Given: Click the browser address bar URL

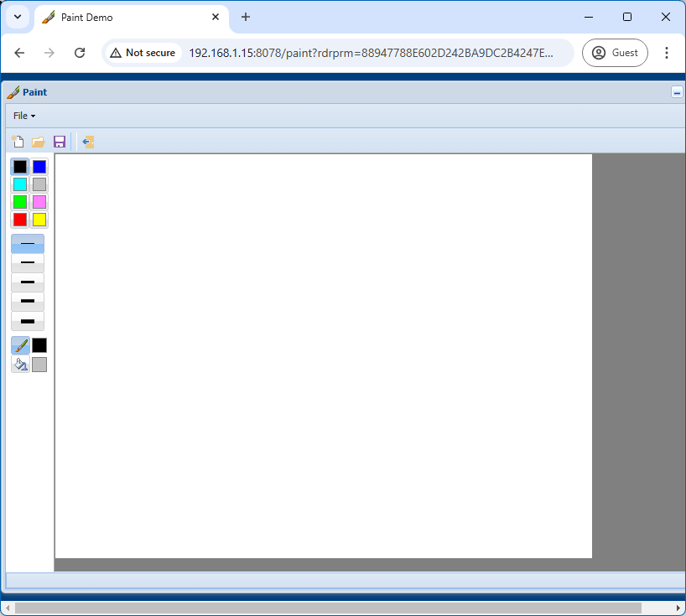Looking at the screenshot, I should (x=371, y=53).
